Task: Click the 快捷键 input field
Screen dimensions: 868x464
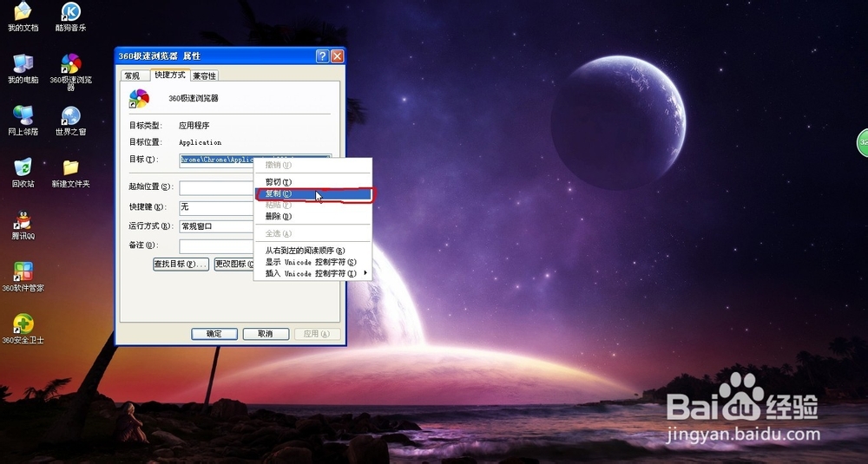Action: pos(216,207)
